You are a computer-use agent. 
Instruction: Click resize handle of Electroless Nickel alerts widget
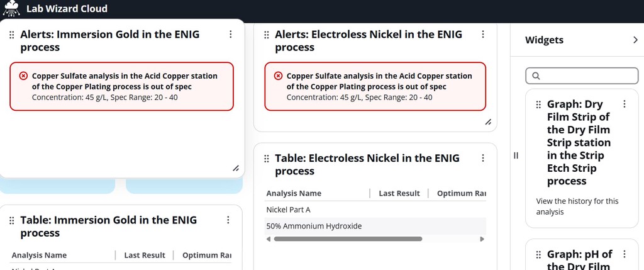pyautogui.click(x=488, y=122)
